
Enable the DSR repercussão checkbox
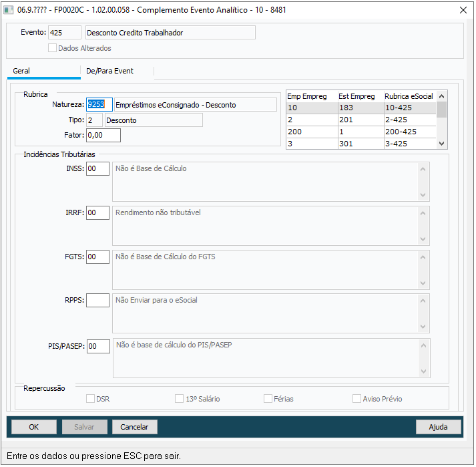pyautogui.click(x=90, y=399)
